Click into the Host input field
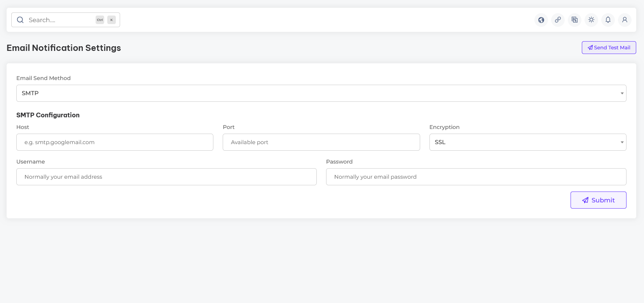644x303 pixels. [115, 142]
